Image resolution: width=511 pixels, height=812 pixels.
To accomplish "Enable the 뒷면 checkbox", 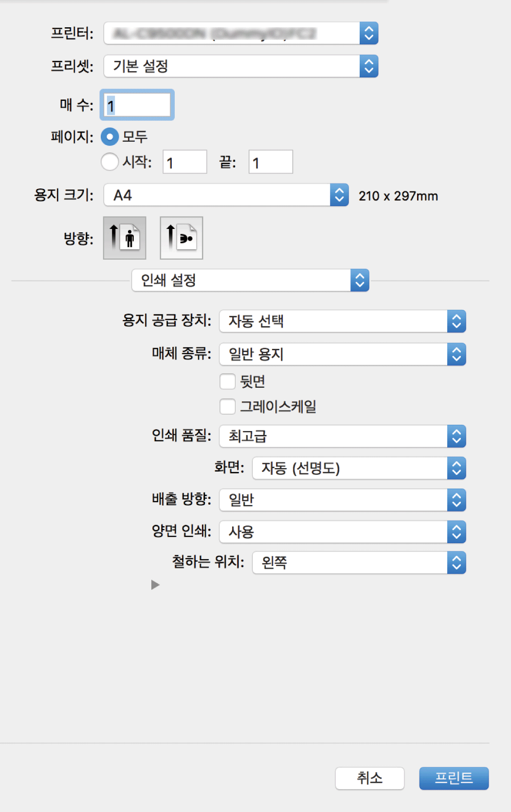I will [227, 381].
